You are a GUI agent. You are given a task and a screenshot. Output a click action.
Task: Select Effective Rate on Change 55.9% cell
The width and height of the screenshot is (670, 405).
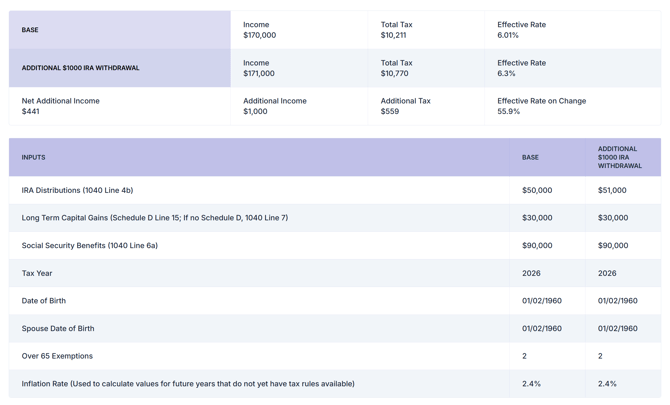pyautogui.click(x=541, y=106)
